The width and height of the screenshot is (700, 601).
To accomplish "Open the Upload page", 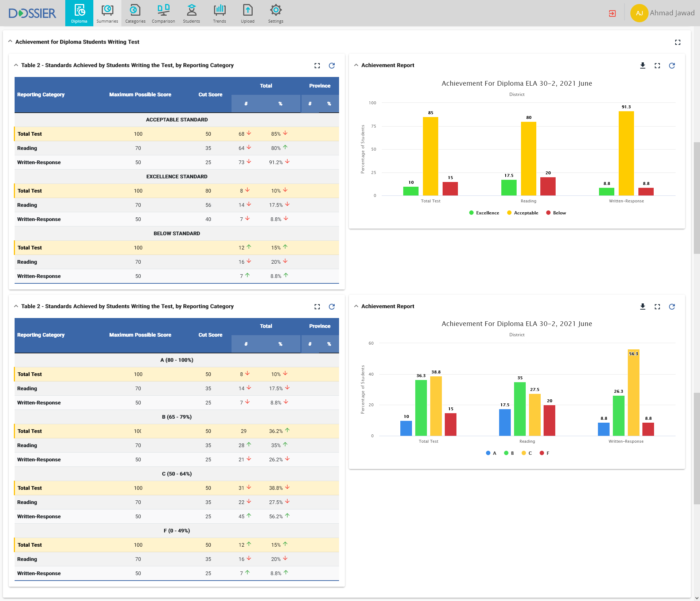I will pyautogui.click(x=248, y=13).
